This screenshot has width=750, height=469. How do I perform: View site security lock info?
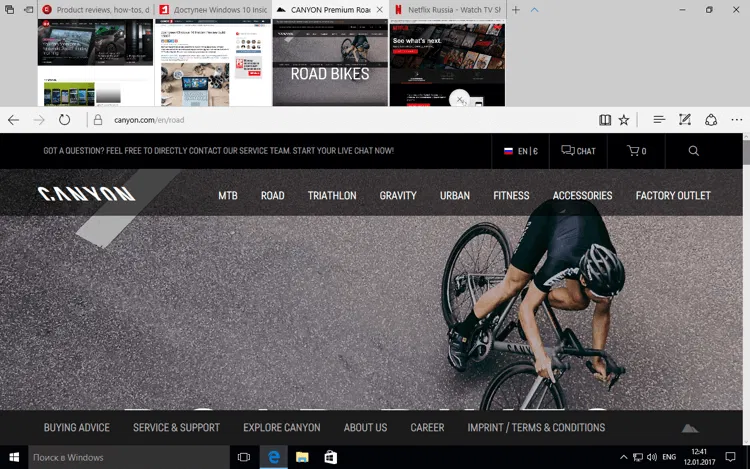tap(98, 120)
